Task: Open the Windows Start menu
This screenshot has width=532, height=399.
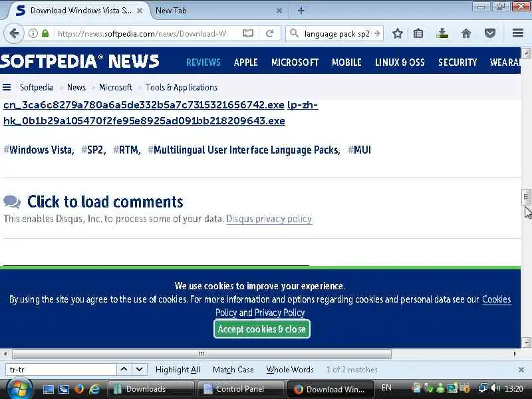Action: (19, 389)
